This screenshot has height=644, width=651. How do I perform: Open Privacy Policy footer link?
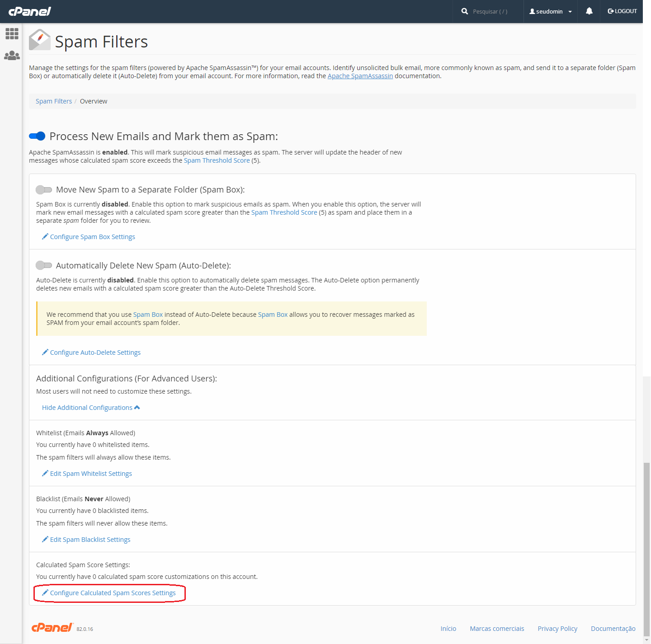(557, 629)
